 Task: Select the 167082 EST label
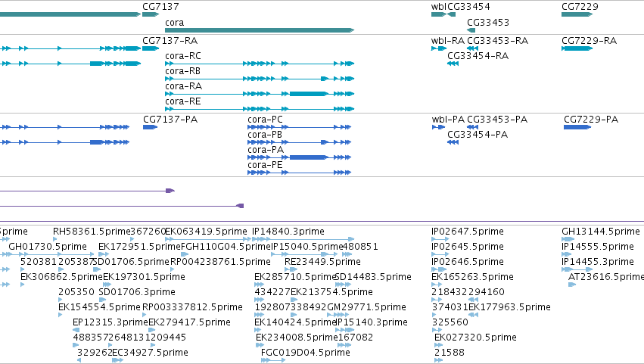[x=355, y=338]
